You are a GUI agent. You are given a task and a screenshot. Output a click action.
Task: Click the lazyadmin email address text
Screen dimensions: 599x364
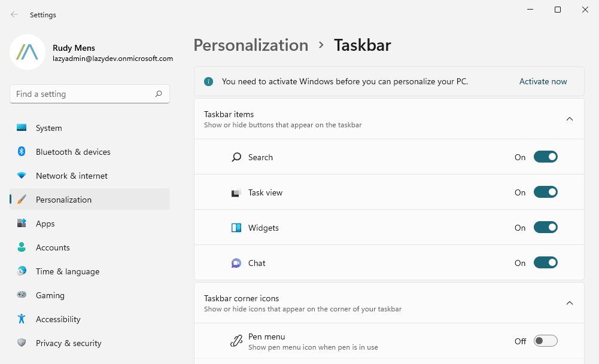112,59
